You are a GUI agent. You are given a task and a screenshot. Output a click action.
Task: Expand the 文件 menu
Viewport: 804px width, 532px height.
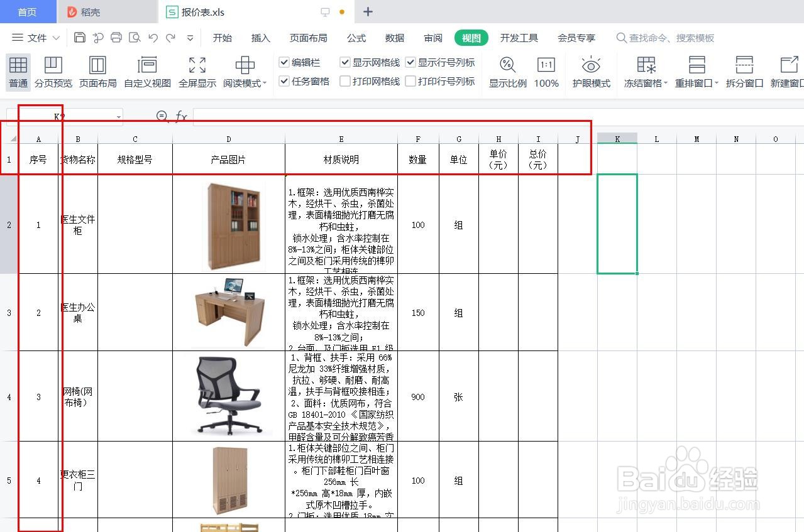click(35, 38)
